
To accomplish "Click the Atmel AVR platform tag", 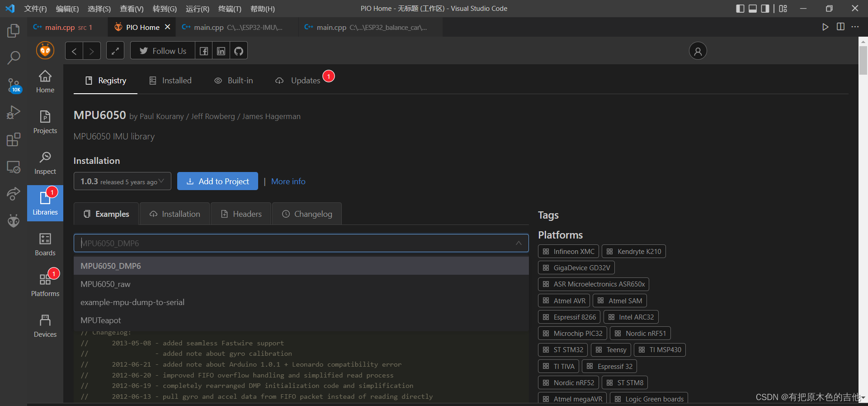I will 564,301.
